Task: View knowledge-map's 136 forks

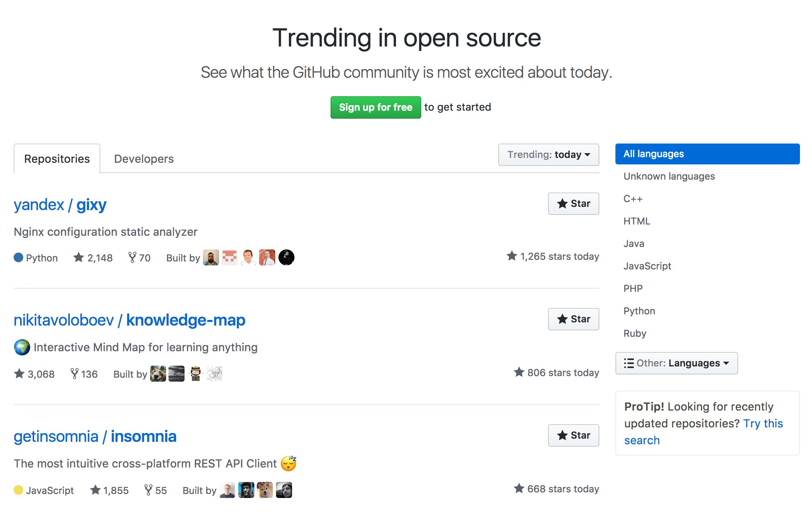Action: click(x=84, y=374)
